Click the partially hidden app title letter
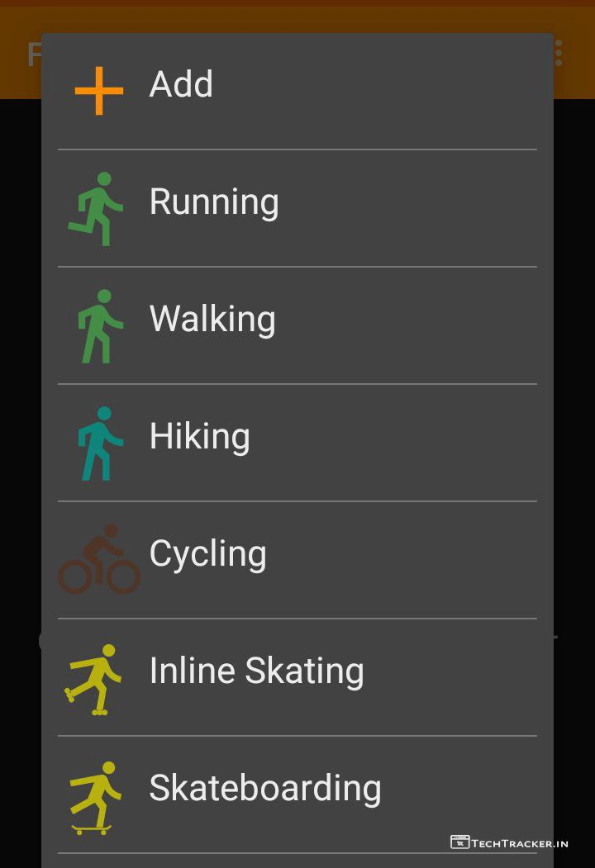 (33, 55)
